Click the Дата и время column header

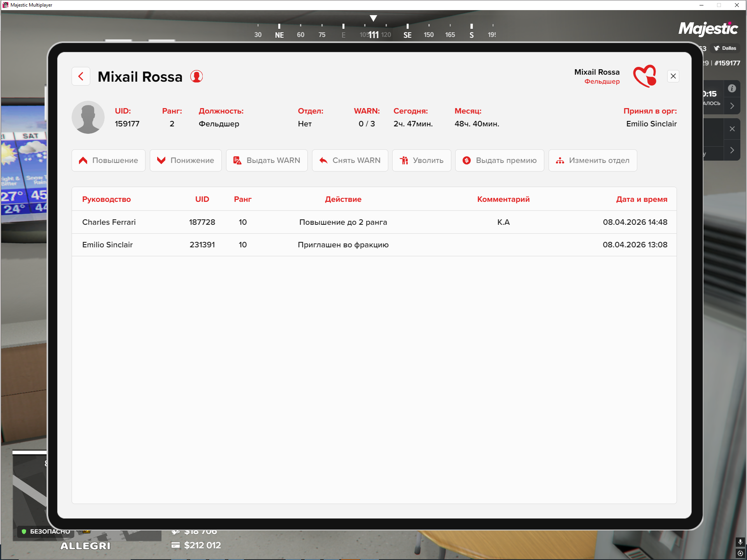(x=641, y=199)
